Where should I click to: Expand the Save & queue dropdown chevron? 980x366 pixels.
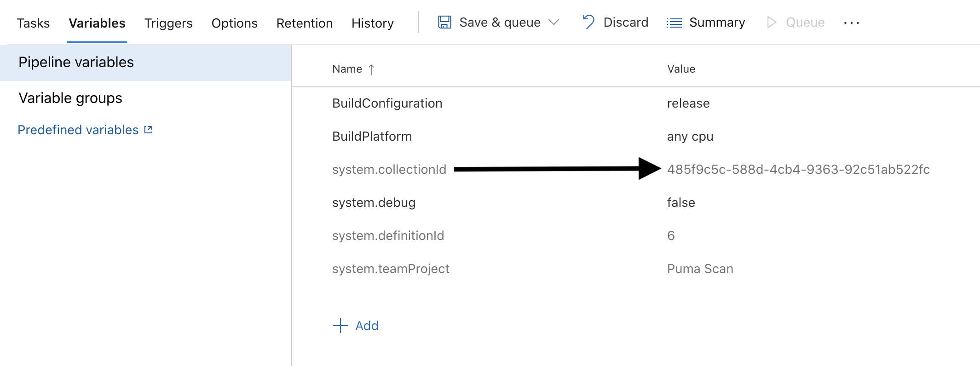pyautogui.click(x=554, y=23)
